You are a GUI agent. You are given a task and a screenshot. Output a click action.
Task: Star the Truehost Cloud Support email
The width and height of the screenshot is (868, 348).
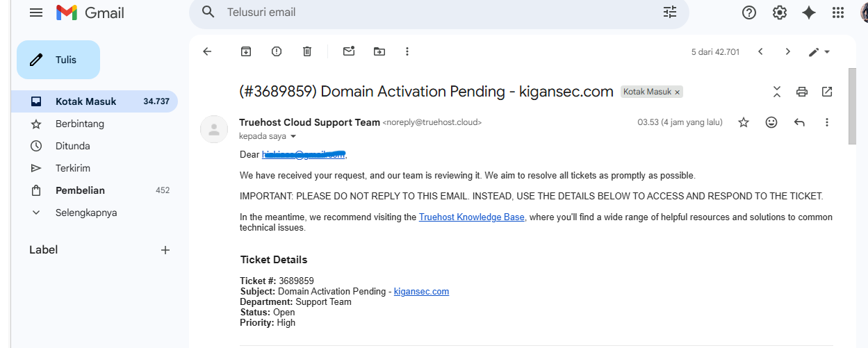tap(744, 122)
